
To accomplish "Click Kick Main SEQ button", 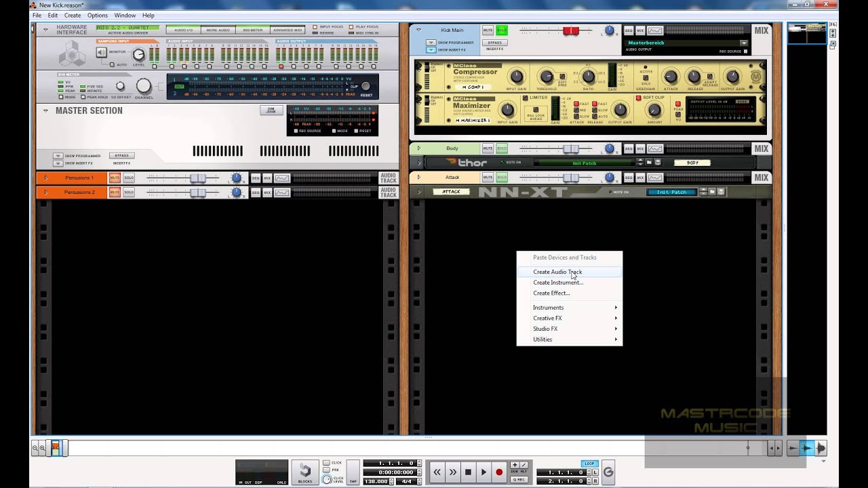I will [629, 30].
